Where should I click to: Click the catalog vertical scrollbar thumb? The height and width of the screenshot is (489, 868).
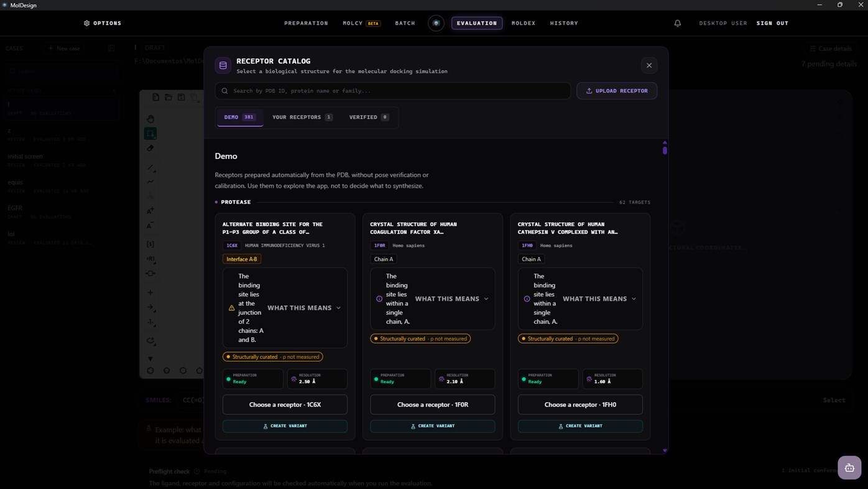[x=665, y=149]
